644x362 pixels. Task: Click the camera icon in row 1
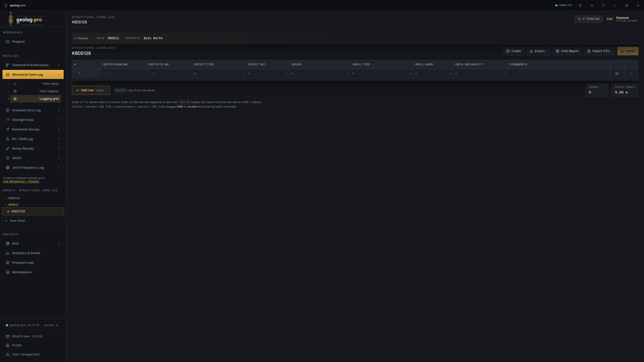click(x=617, y=73)
